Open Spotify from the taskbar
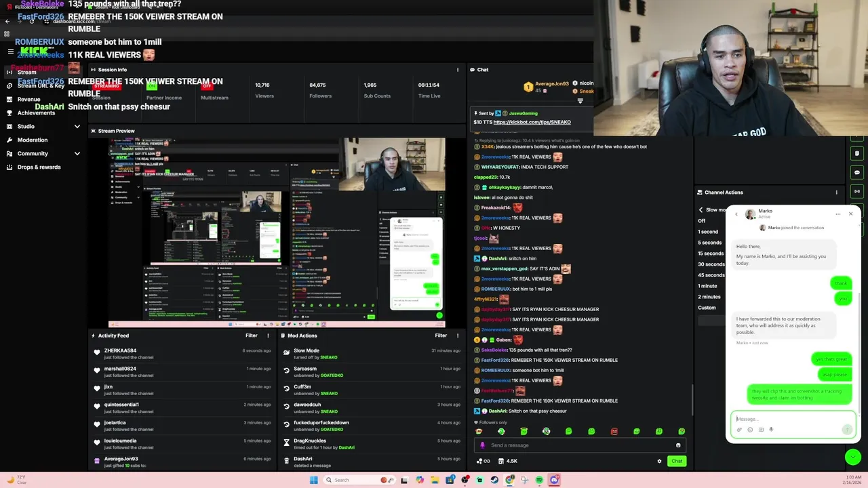The height and width of the screenshot is (488, 868). point(539,480)
